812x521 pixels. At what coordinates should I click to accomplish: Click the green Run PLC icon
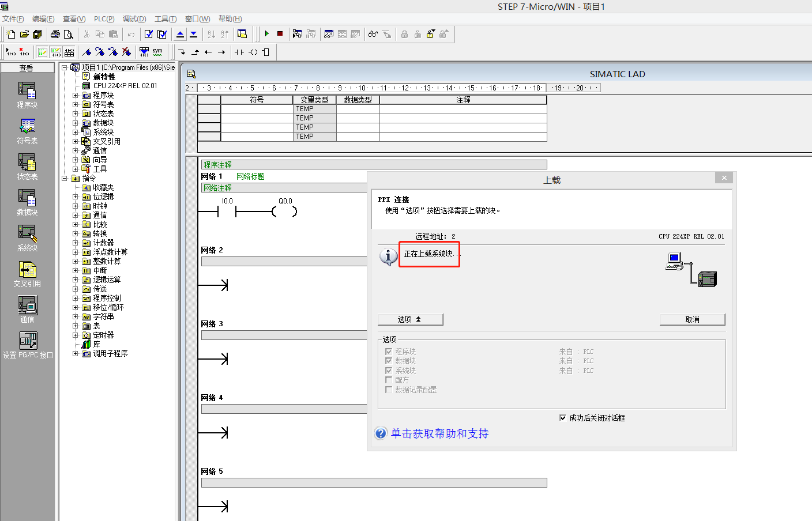[267, 34]
